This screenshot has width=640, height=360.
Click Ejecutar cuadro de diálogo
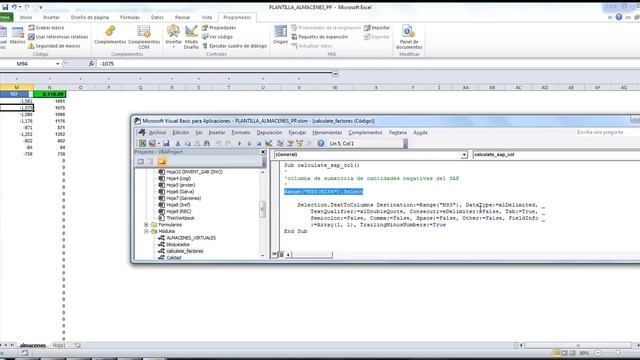235,46
